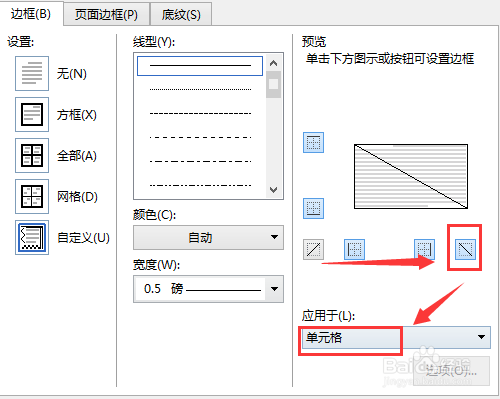
Task: Toggle the left border preview button
Action: (x=354, y=249)
